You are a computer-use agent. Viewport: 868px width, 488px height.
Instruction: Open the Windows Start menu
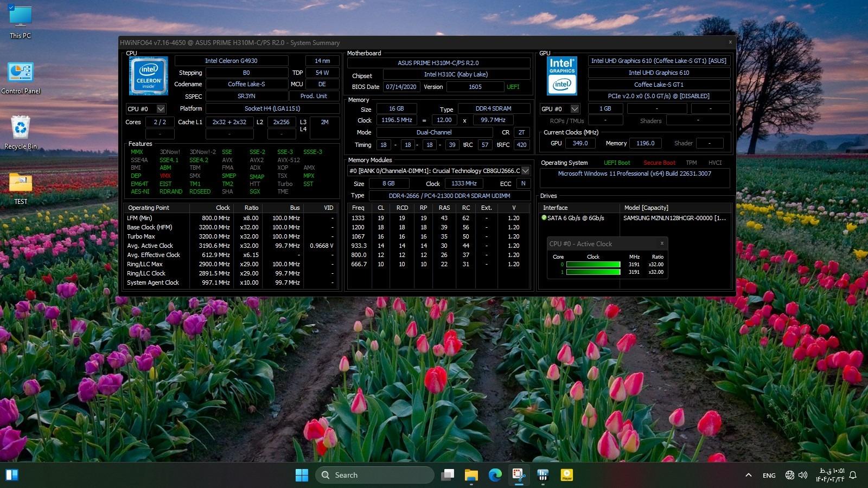point(302,475)
